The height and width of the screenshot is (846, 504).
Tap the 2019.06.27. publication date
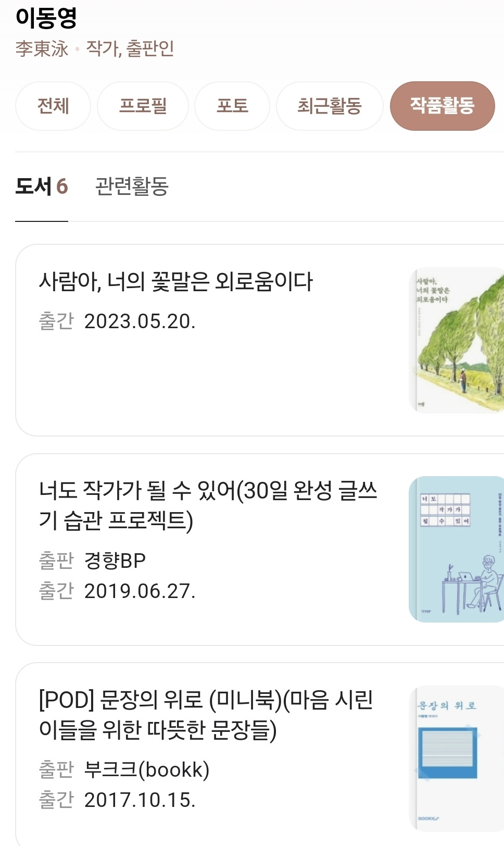[x=140, y=591]
